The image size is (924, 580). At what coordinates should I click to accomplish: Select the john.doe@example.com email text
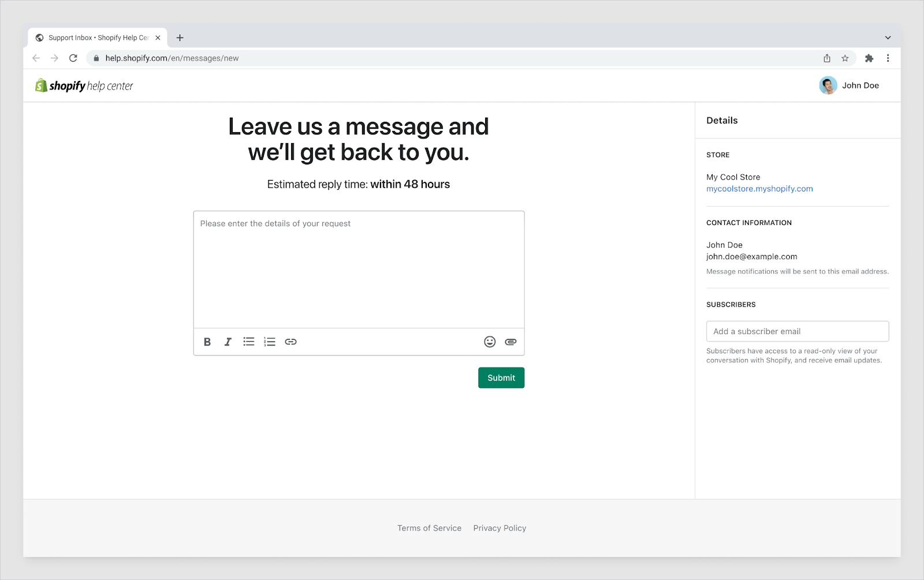[x=751, y=257]
